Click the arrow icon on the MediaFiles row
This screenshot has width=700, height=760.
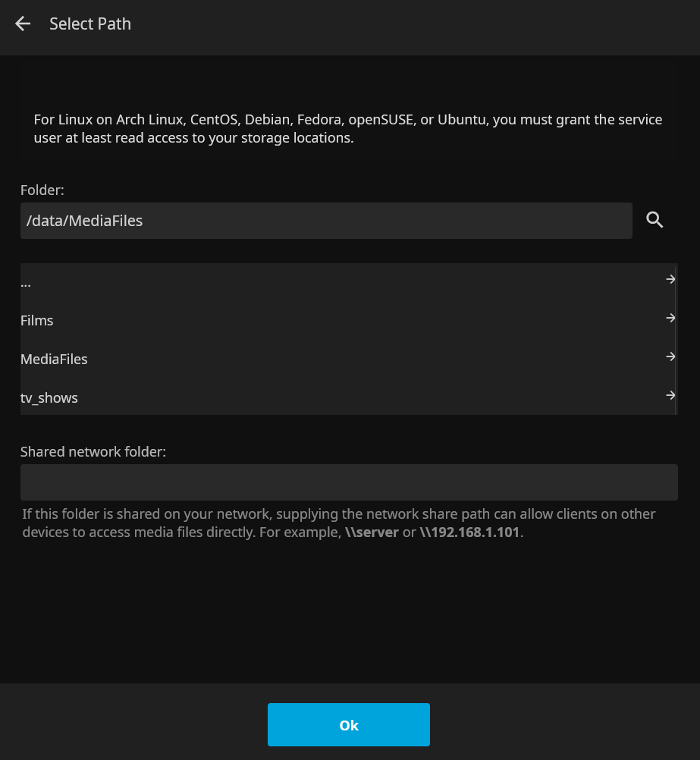(670, 356)
